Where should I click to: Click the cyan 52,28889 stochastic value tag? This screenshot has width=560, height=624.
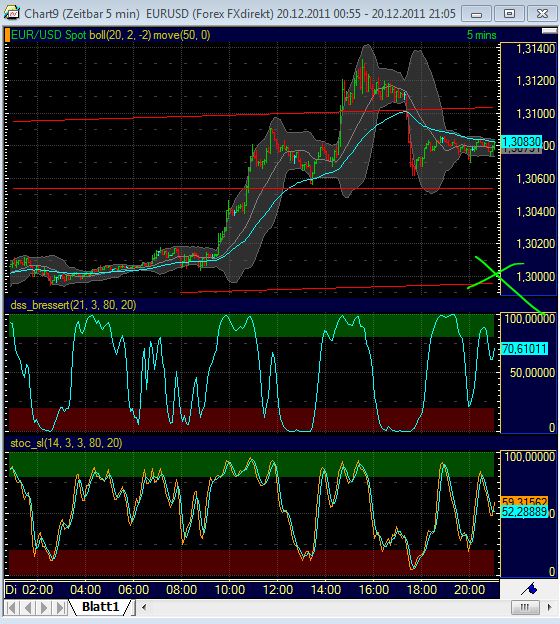tap(524, 512)
